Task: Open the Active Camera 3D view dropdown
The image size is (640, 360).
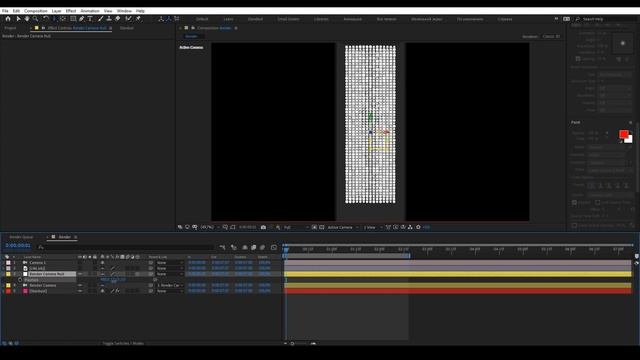Action: point(343,227)
